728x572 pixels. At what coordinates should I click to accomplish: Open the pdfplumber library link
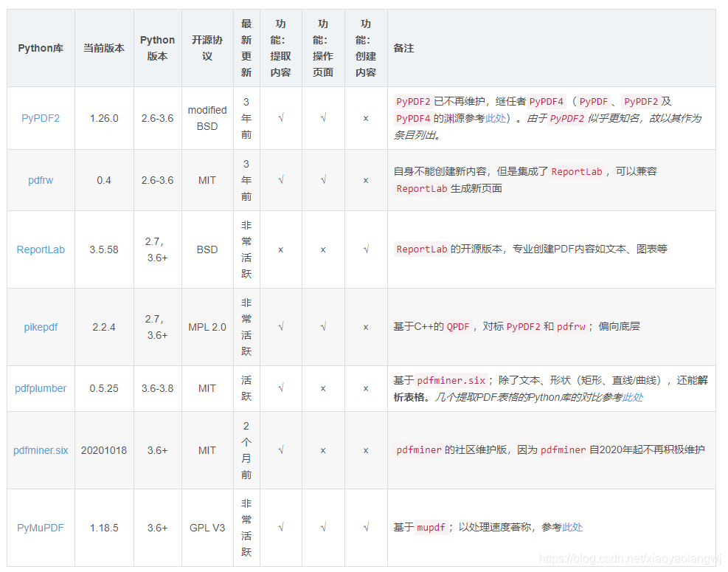point(41,388)
